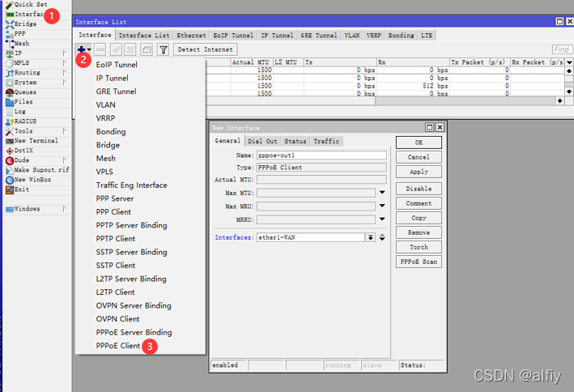Viewport: 574px width, 392px height.
Task: Expand System submenu in sidebar
Action: [65, 83]
